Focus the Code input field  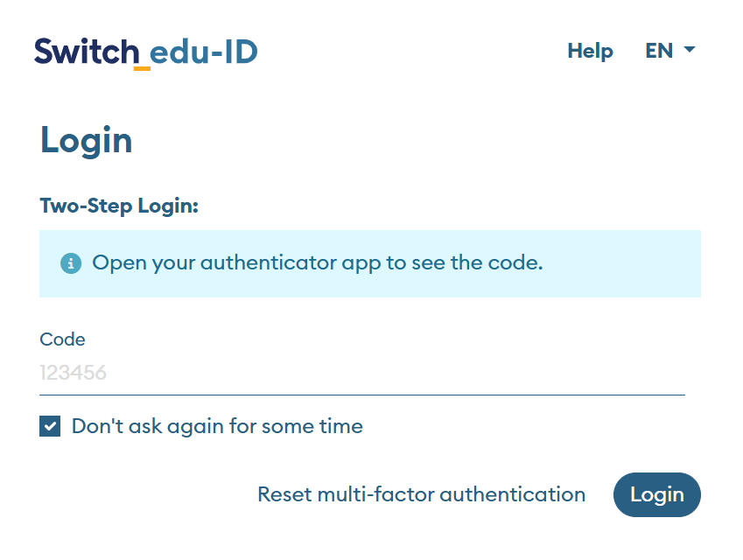click(362, 374)
